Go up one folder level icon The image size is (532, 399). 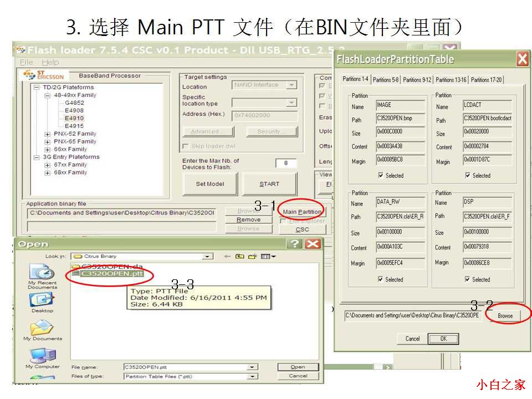pyautogui.click(x=239, y=257)
